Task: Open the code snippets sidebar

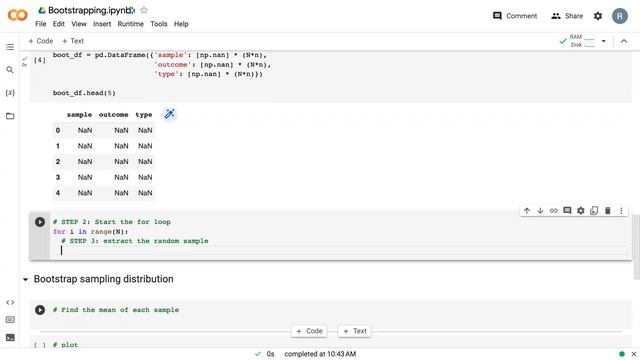Action: click(10, 302)
